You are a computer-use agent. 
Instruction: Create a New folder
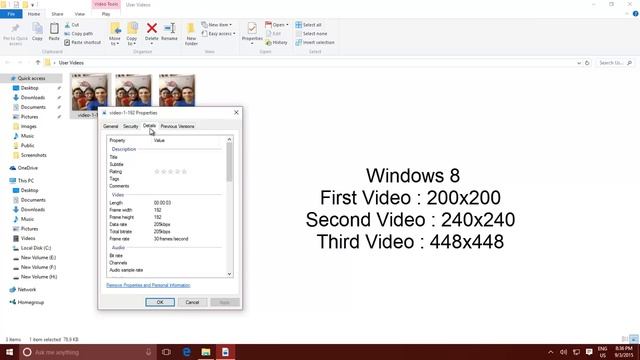click(191, 34)
